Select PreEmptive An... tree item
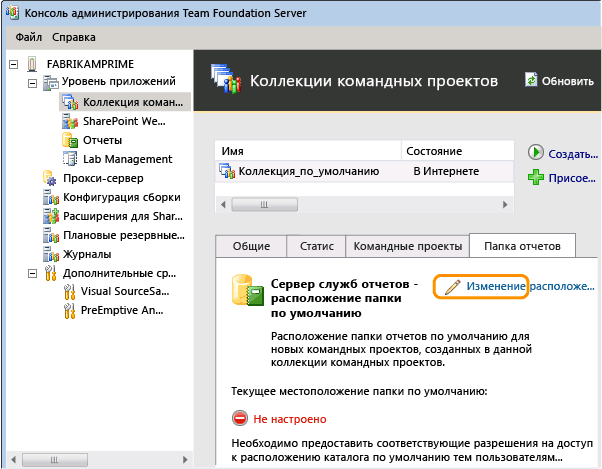This screenshot has width=602, height=469. click(x=122, y=310)
